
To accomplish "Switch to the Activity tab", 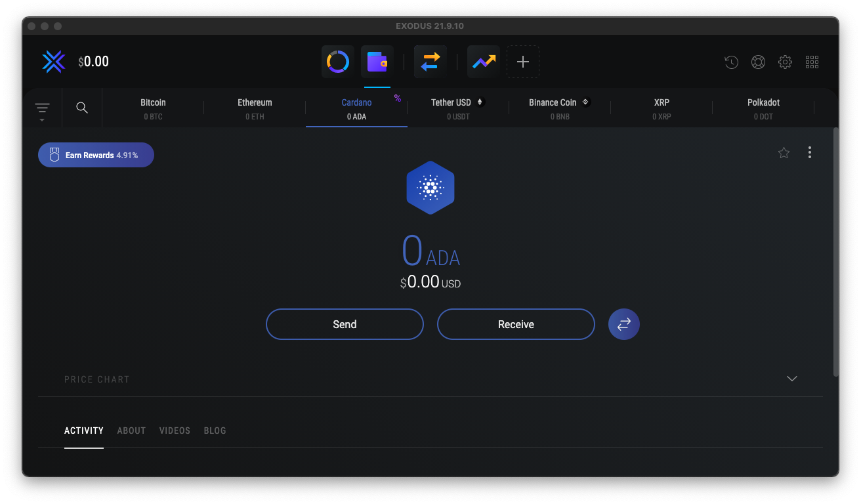I will point(84,430).
